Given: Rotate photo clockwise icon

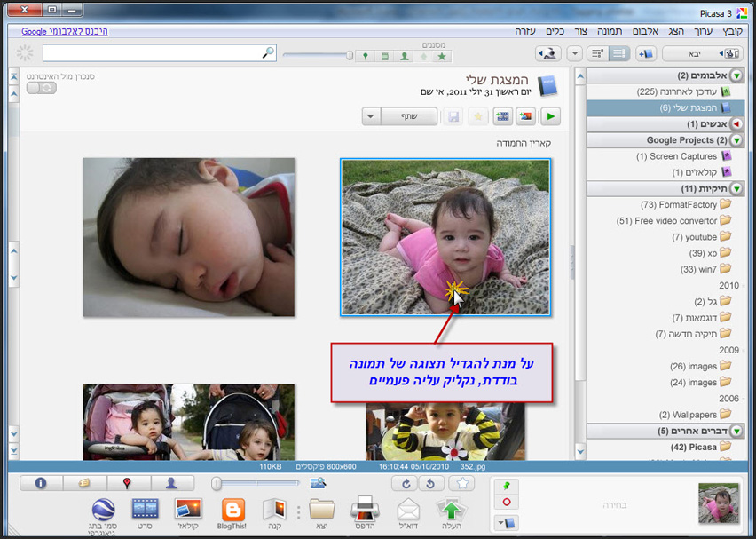Looking at the screenshot, I should 406,483.
